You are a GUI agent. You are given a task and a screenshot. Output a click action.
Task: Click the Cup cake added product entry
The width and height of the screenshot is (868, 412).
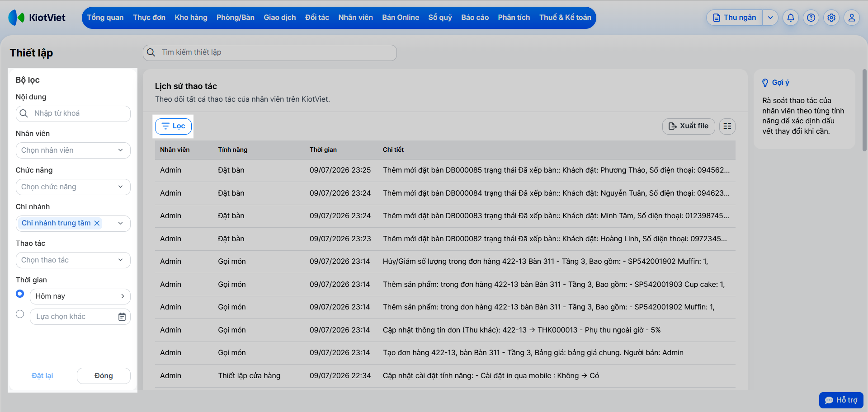click(x=554, y=285)
